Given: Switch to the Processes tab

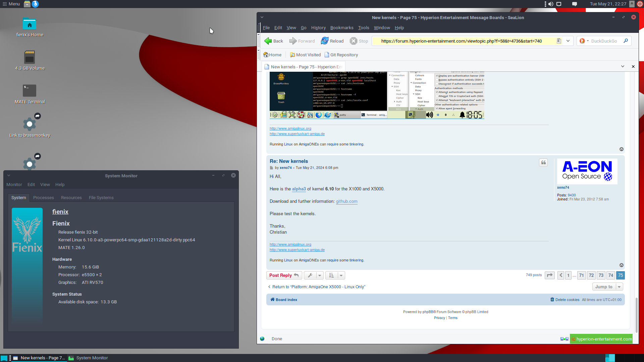Looking at the screenshot, I should point(43,198).
